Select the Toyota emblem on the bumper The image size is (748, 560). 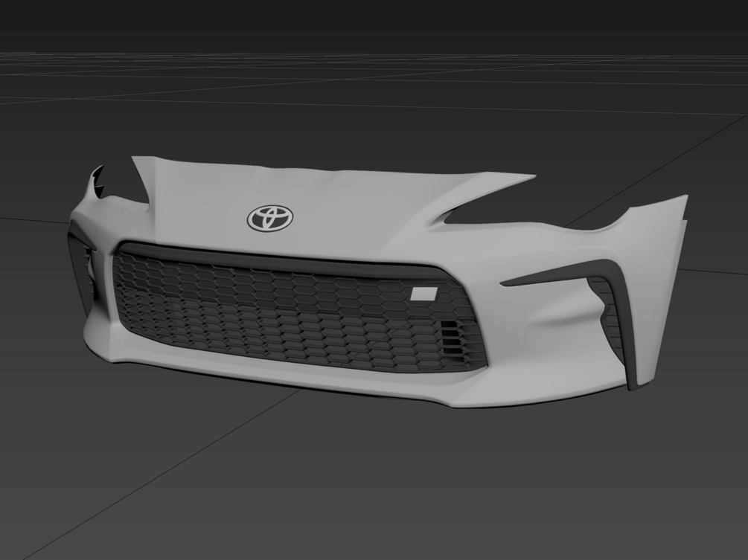(270, 219)
